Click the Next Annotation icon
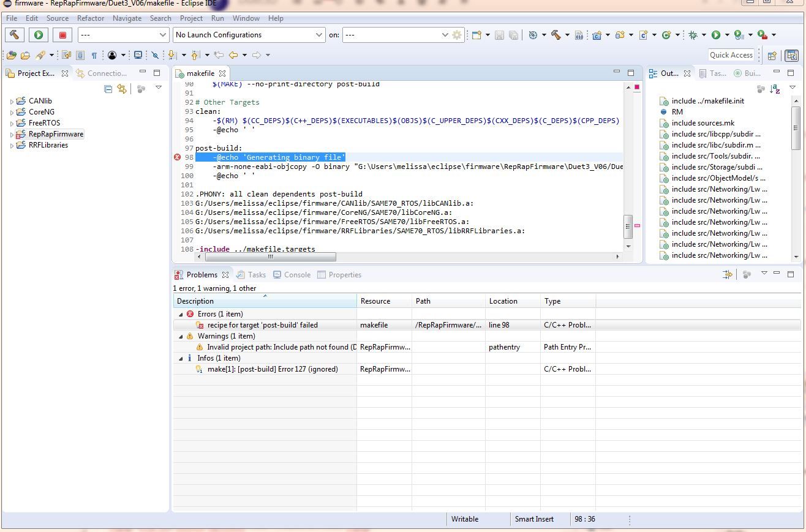 coord(173,55)
